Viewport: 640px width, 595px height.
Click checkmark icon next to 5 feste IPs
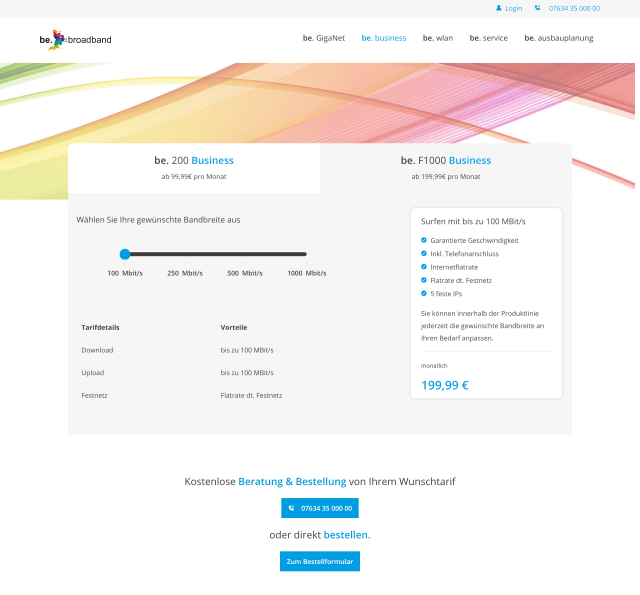[424, 293]
